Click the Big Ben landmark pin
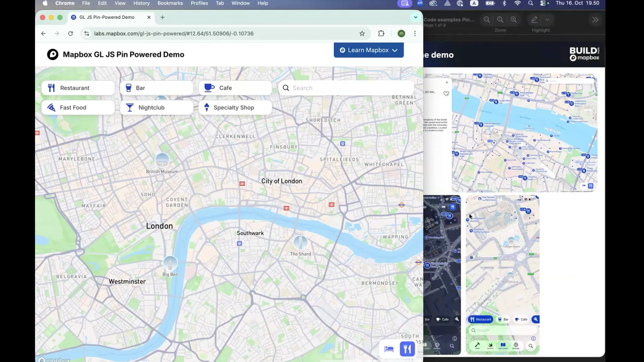The image size is (644, 362). 170,263
